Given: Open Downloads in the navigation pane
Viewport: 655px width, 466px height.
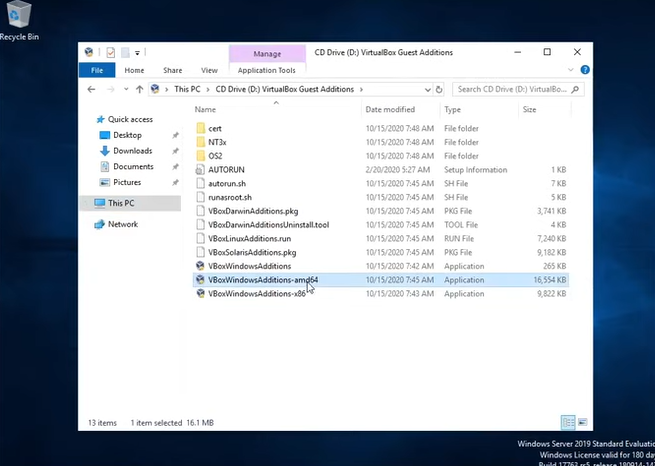Looking at the screenshot, I should coord(132,151).
